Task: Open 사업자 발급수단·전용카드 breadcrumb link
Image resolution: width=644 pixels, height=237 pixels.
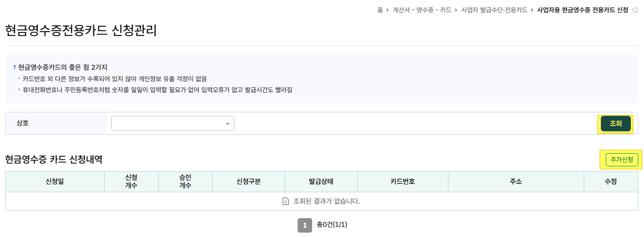Action: pos(494,10)
